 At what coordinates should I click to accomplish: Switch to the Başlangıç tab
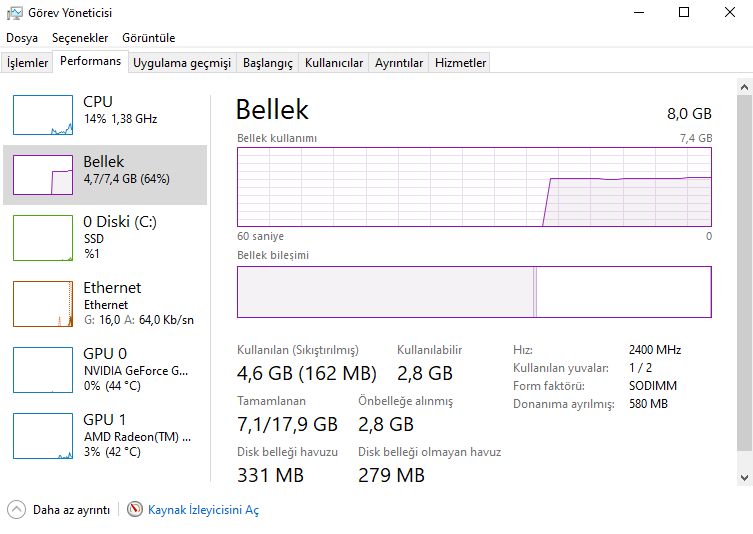point(268,63)
